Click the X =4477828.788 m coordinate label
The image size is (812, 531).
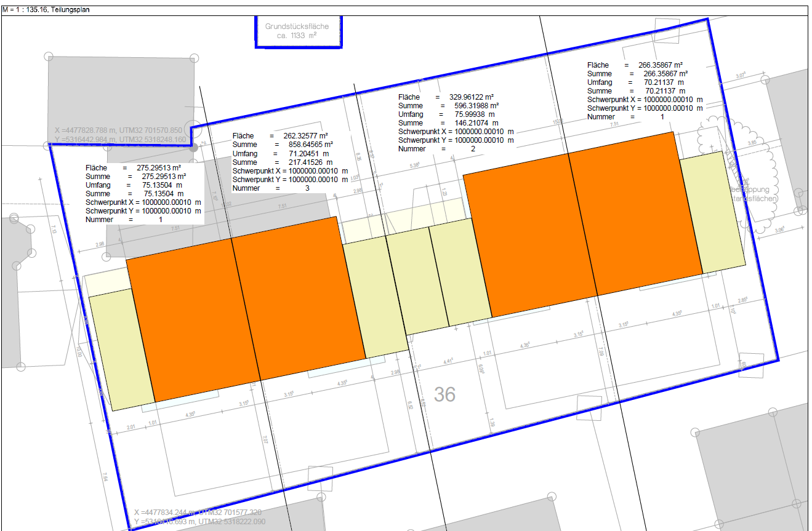tap(118, 130)
